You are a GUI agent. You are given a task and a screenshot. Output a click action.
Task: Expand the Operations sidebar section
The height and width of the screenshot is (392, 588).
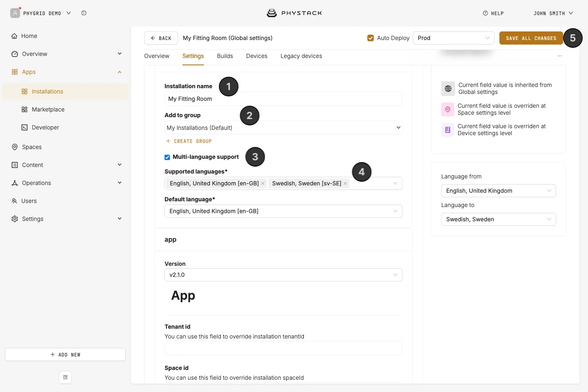pyautogui.click(x=120, y=183)
